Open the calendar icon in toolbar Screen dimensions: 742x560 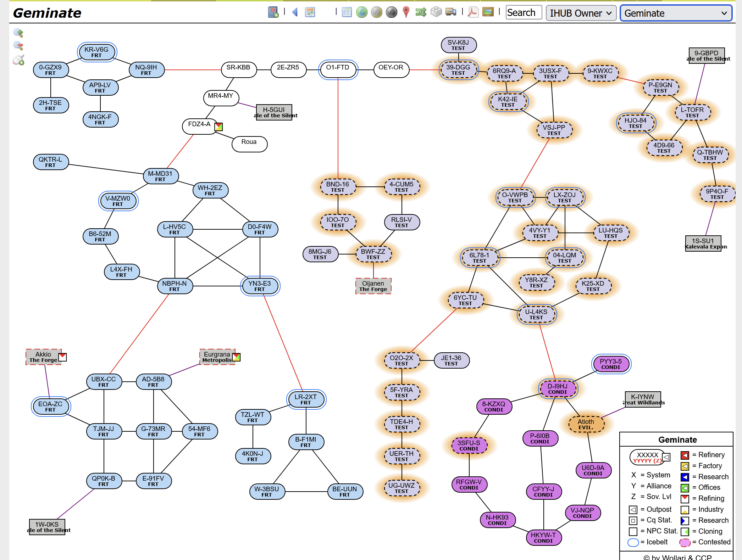tap(310, 12)
